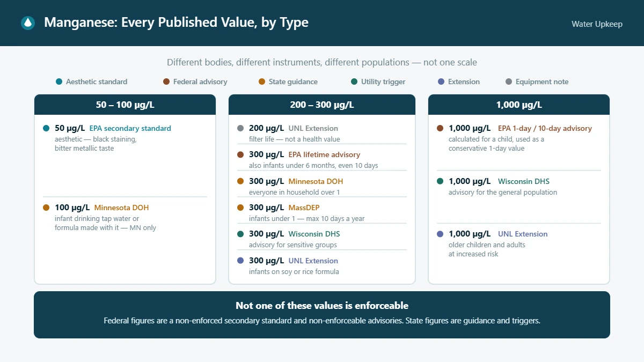Select 'Wisconsin DHS' label in 300 µg/L row
Viewport: 644px width, 362px height.
[x=314, y=234]
